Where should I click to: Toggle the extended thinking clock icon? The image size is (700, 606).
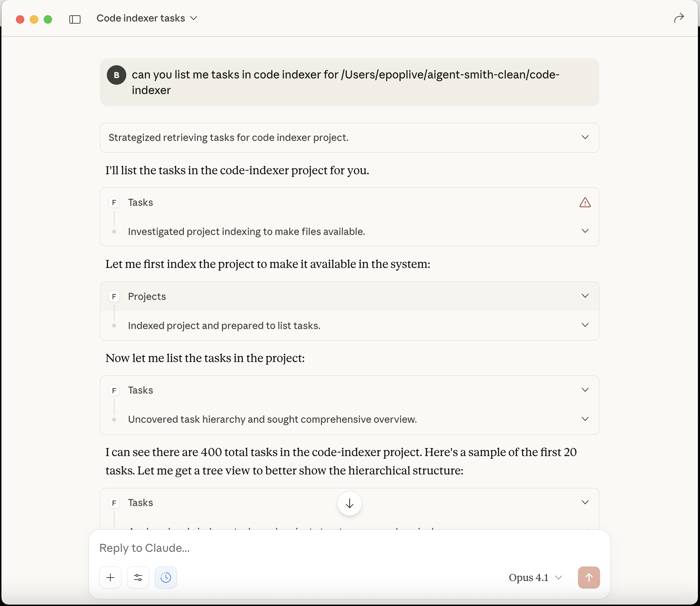166,578
